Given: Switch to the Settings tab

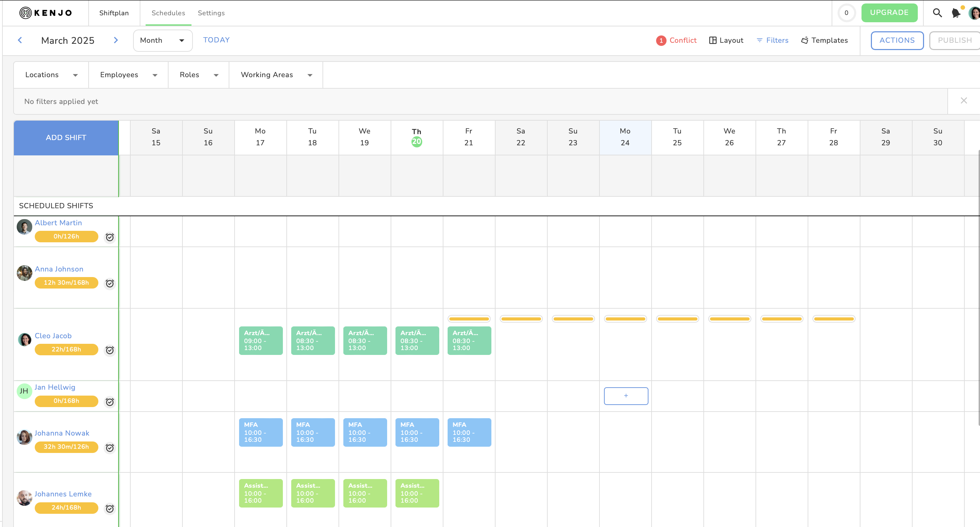Looking at the screenshot, I should coord(211,13).
